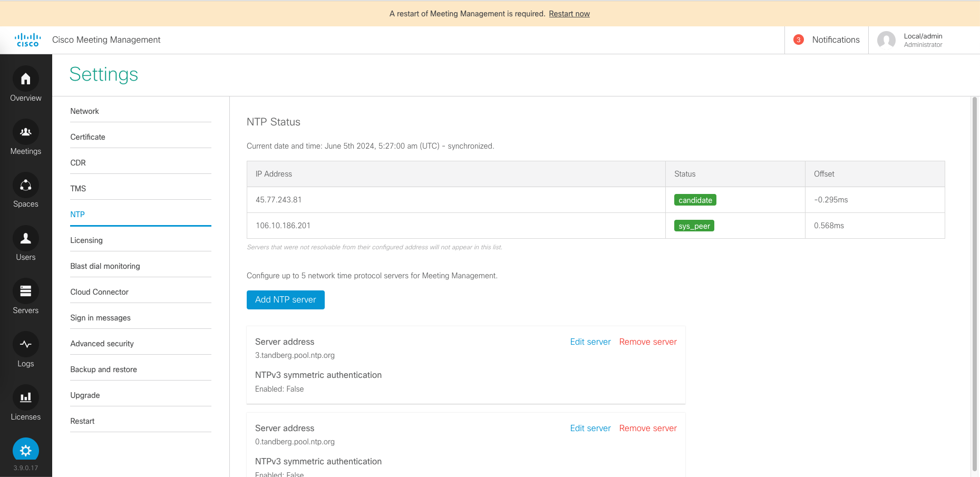
Task: Switch to the Network settings tab
Action: click(x=85, y=111)
